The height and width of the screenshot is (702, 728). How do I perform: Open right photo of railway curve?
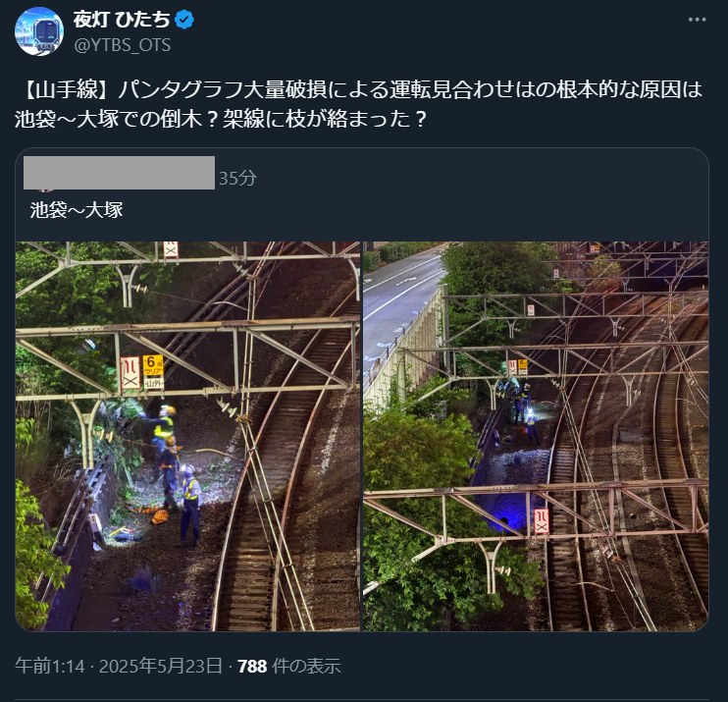tap(536, 436)
